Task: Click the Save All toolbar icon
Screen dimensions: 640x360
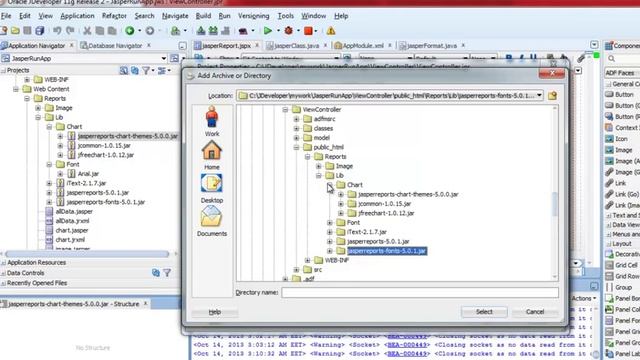Action: pos(40,31)
